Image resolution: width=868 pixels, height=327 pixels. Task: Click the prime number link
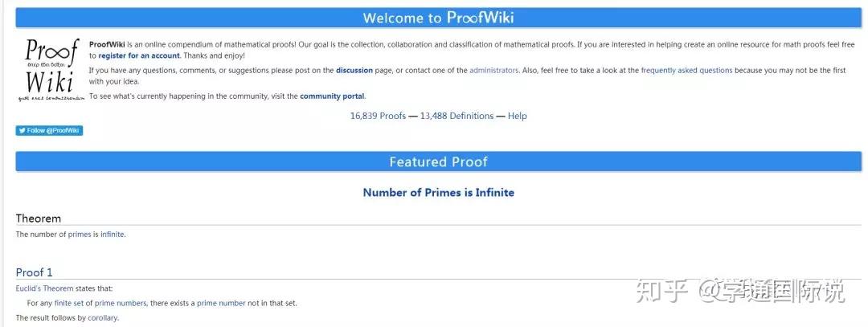[221, 303]
